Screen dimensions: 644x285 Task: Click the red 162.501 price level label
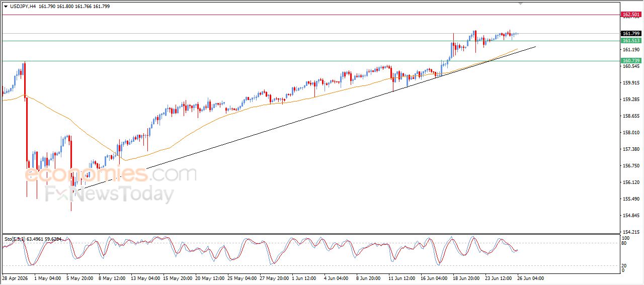(631, 15)
